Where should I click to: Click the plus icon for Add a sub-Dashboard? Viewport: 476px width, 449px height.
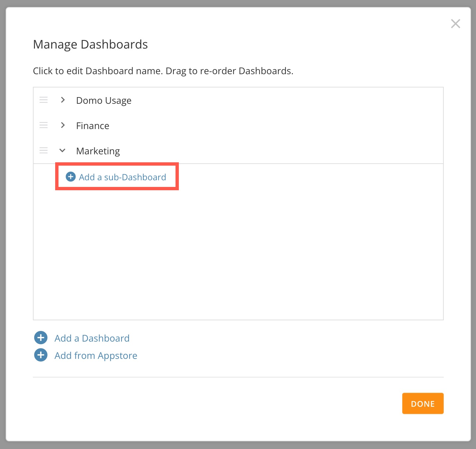click(70, 177)
